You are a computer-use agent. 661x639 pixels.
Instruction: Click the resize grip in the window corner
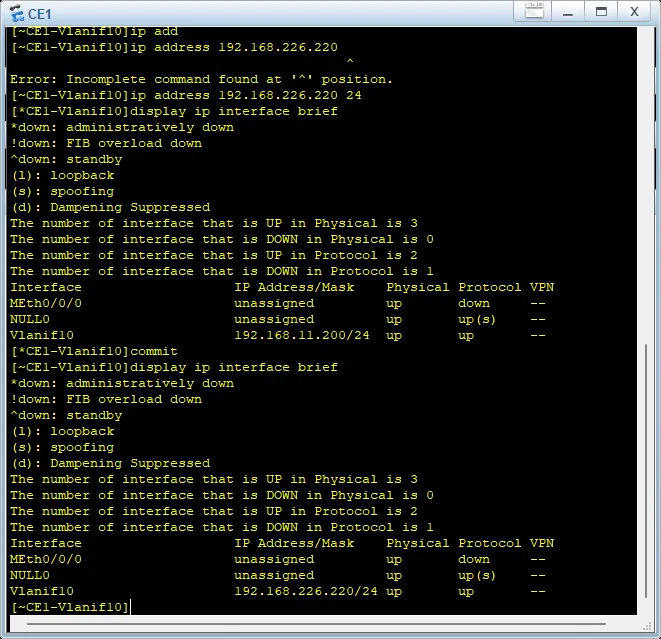click(x=647, y=627)
